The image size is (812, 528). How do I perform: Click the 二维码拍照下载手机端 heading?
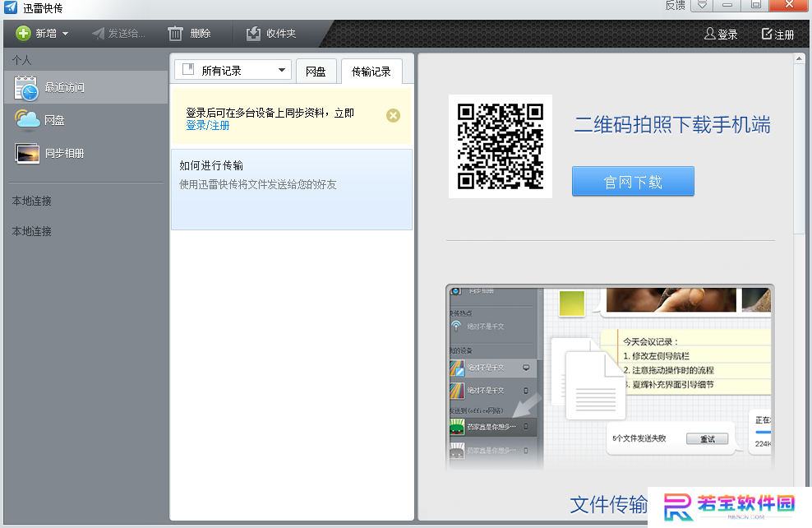(x=672, y=125)
